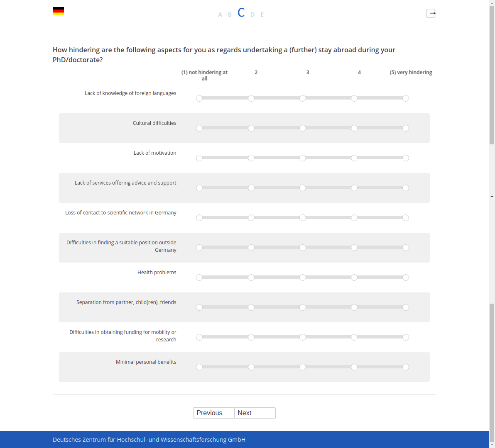Click the 'Lack of knowledge of foreign languages' label
495x448 pixels.
click(x=130, y=93)
